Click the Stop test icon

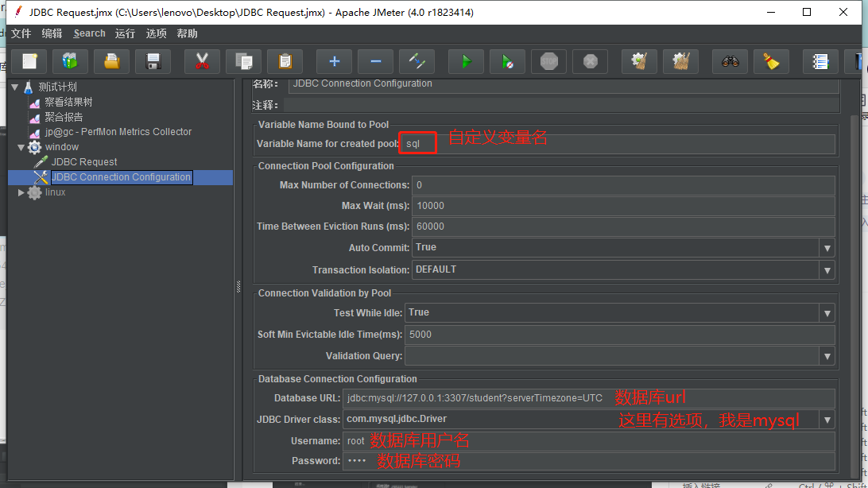549,61
